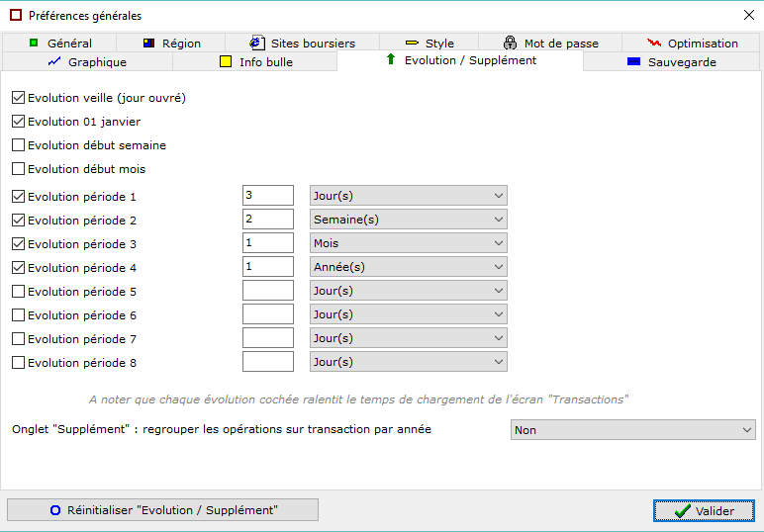
Task: Click the Onglet "Supplément" regrouper label
Action: coord(222,429)
